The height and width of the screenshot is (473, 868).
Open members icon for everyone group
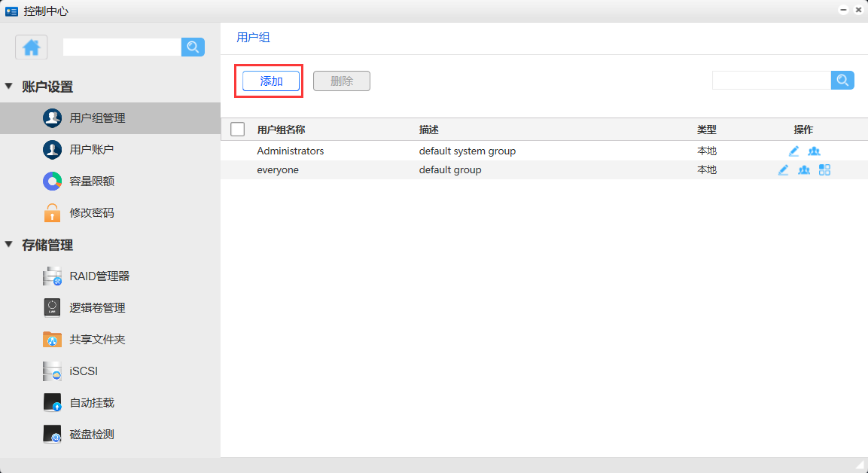point(804,170)
